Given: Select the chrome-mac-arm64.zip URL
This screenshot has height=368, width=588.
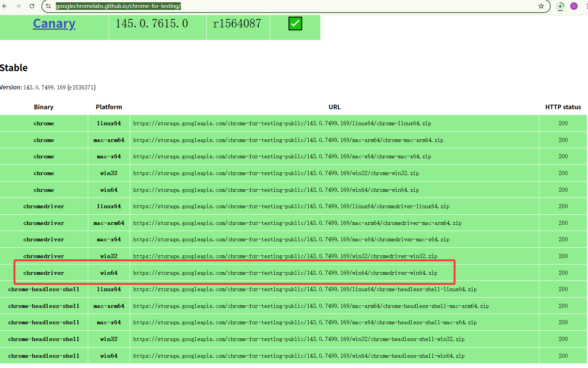Looking at the screenshot, I should pyautogui.click(x=288, y=140).
